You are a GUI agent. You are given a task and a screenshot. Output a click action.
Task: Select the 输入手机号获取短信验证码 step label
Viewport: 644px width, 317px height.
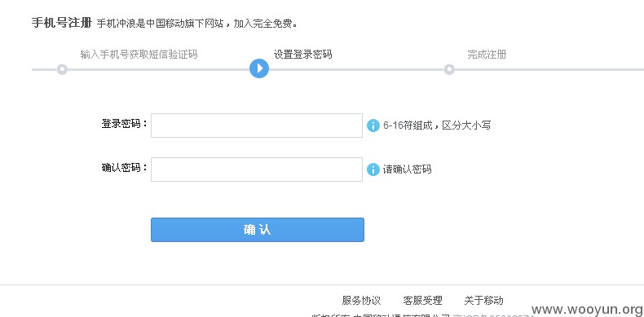click(139, 55)
